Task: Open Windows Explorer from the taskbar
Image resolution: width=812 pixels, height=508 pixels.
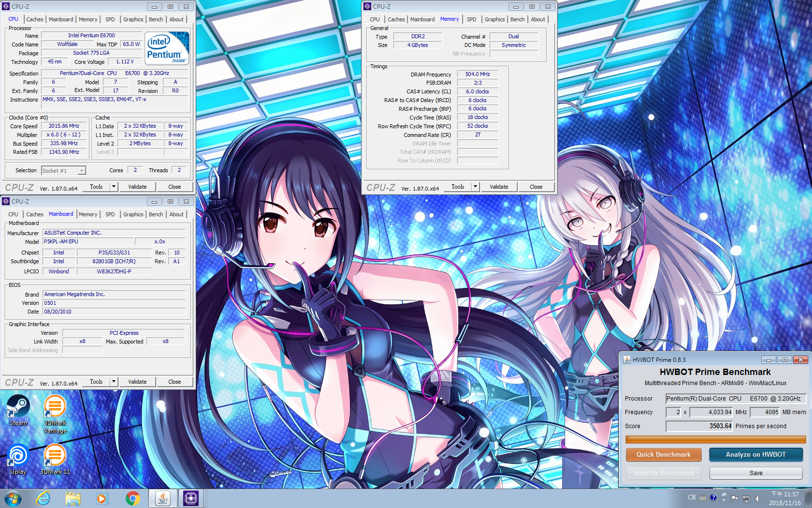Action: pos(73,498)
